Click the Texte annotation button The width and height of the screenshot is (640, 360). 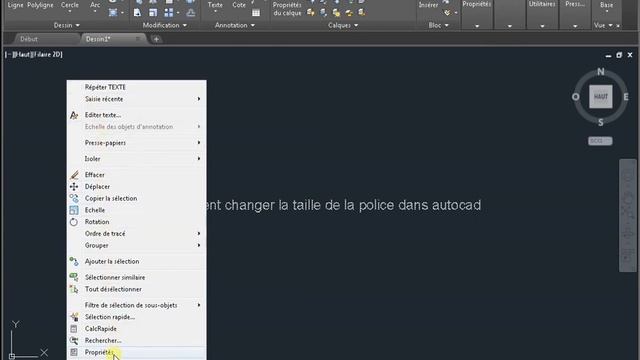215,5
